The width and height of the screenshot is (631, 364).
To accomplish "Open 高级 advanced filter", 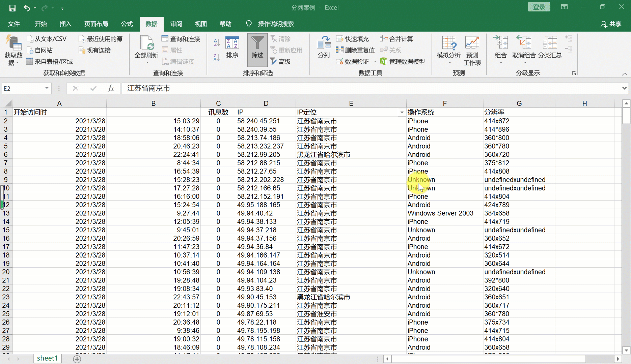I will coord(280,61).
